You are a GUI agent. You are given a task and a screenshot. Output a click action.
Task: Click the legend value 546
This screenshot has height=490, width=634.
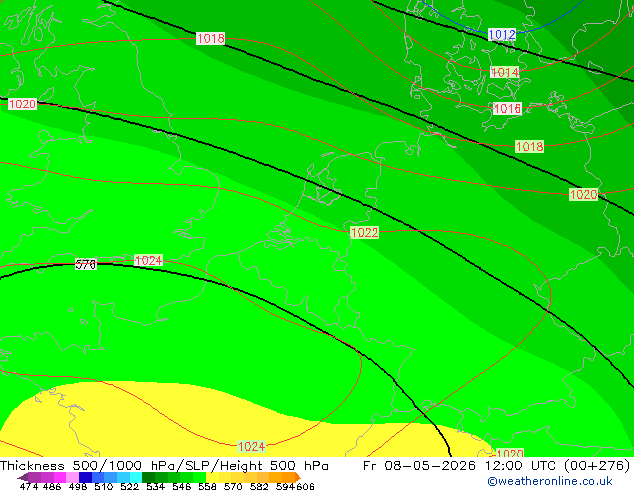click(x=182, y=486)
